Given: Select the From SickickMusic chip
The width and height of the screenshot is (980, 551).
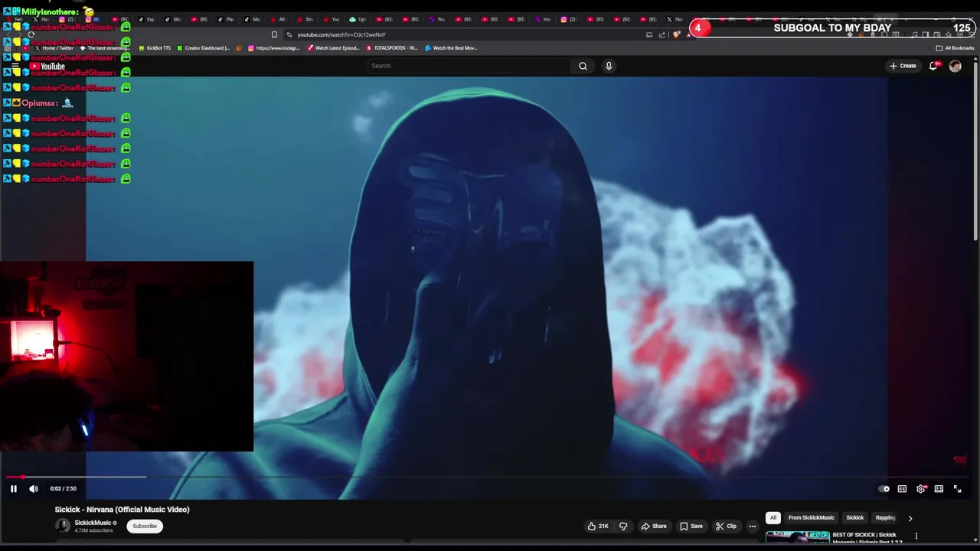Looking at the screenshot, I should [x=811, y=518].
